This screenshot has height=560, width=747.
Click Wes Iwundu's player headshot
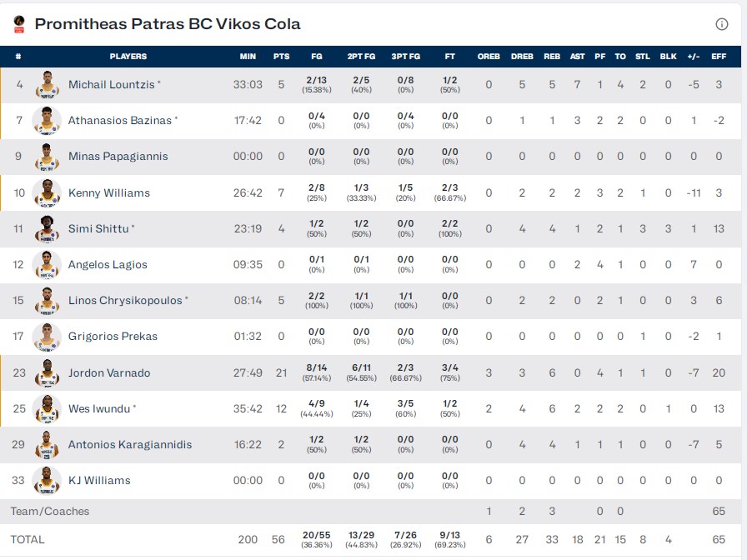point(47,408)
